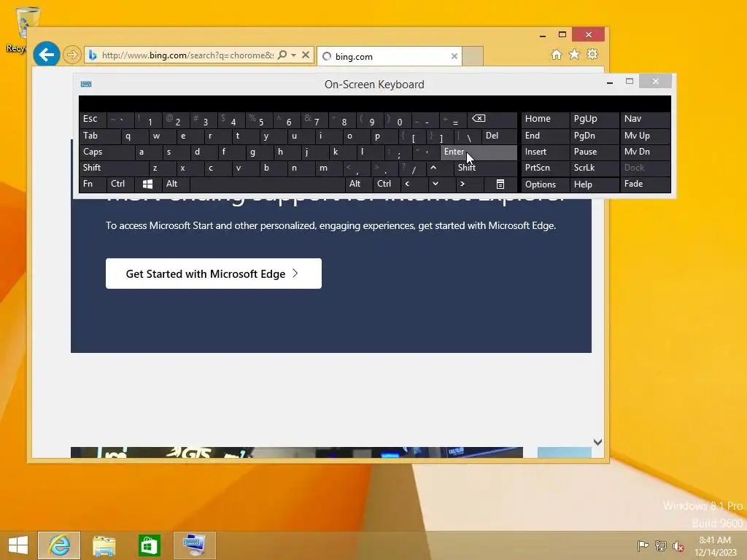Click the End key

pyautogui.click(x=545, y=136)
